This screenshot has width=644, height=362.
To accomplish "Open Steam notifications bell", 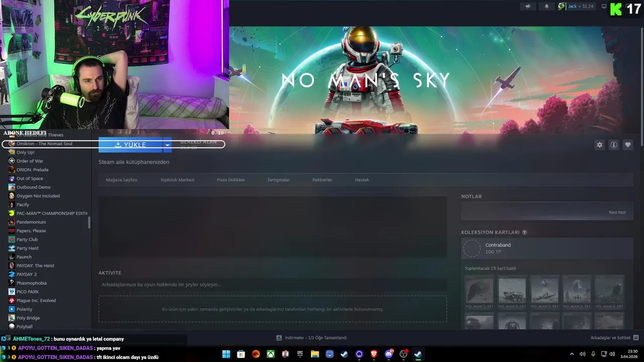I will click(547, 7).
